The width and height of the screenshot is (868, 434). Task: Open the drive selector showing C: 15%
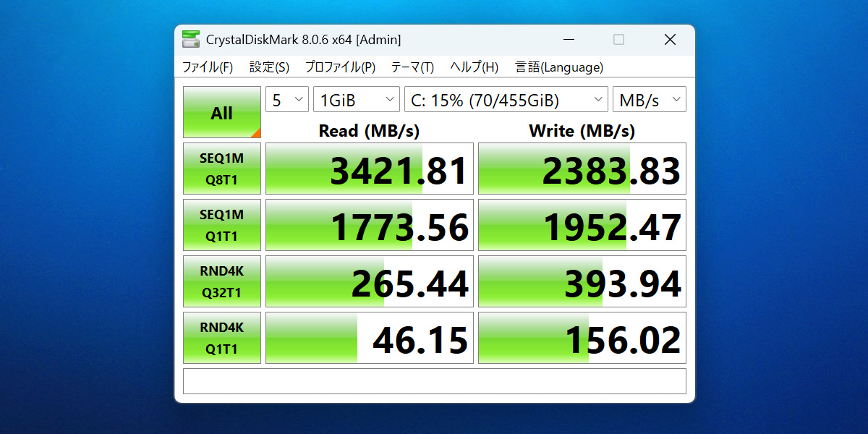coord(506,101)
